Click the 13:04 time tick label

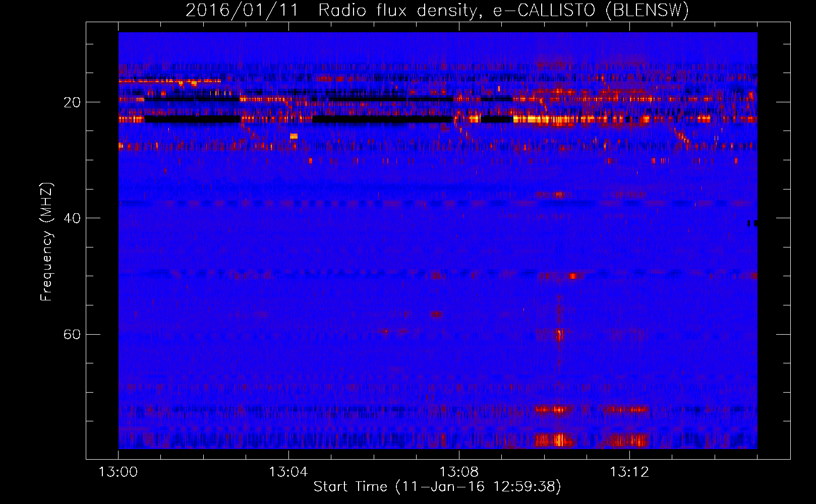(x=288, y=472)
